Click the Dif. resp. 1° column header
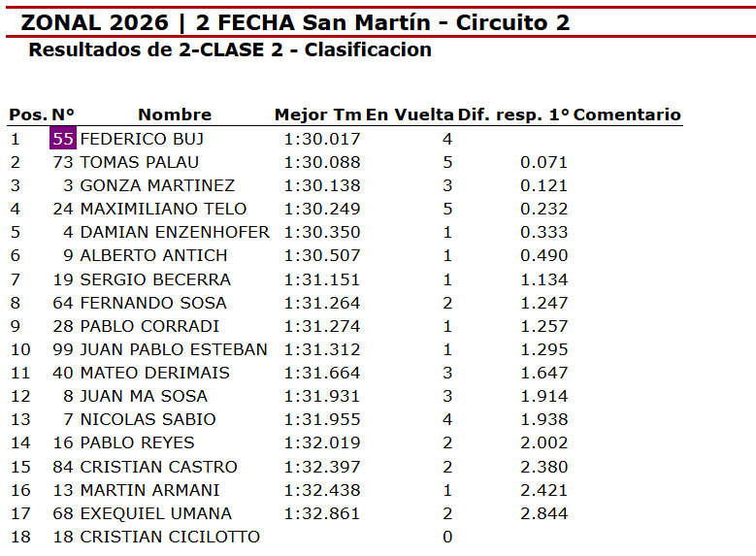This screenshot has height=556, width=756. 513,114
